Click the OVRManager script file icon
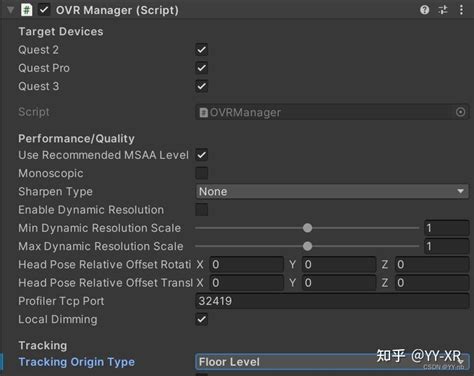This screenshot has height=376, width=474. [x=203, y=112]
